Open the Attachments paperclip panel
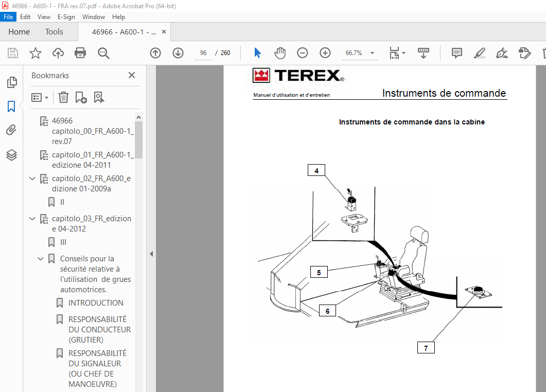Viewport: 546px width, 392px height. tap(11, 130)
